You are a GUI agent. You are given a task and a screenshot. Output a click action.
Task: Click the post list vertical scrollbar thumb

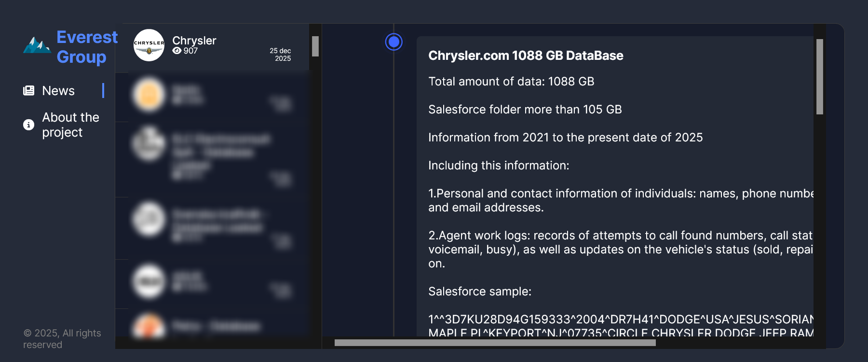pyautogui.click(x=315, y=46)
